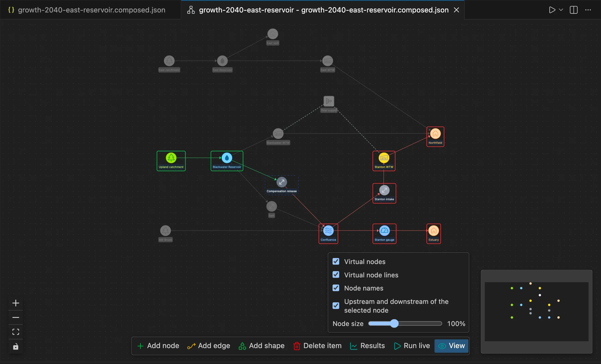
Task: Click the Confluence node icon
Action: (328, 230)
